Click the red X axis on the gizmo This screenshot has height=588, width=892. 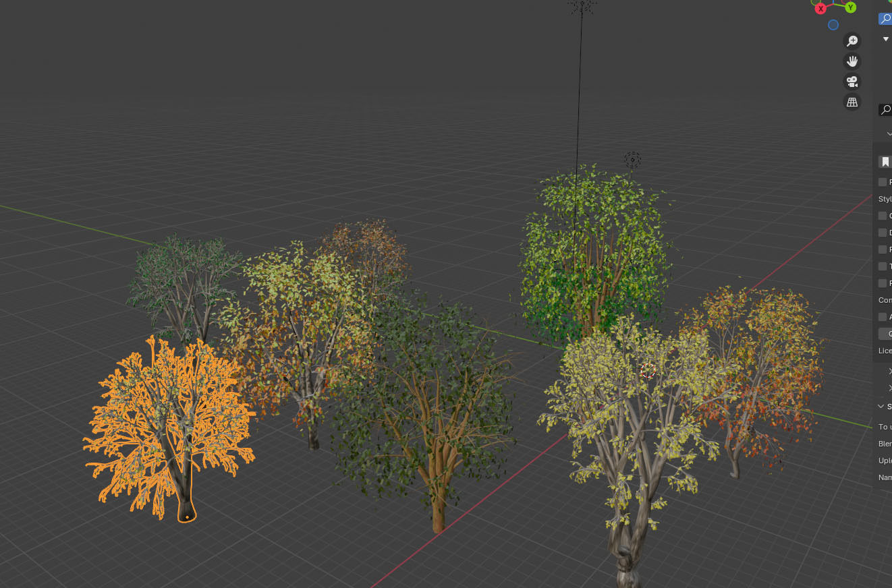[x=820, y=9]
